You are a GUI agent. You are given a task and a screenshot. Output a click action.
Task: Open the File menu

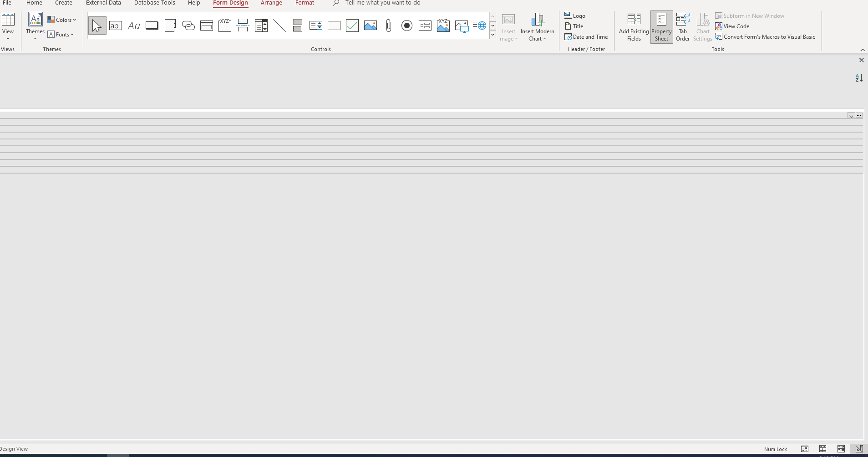click(7, 3)
